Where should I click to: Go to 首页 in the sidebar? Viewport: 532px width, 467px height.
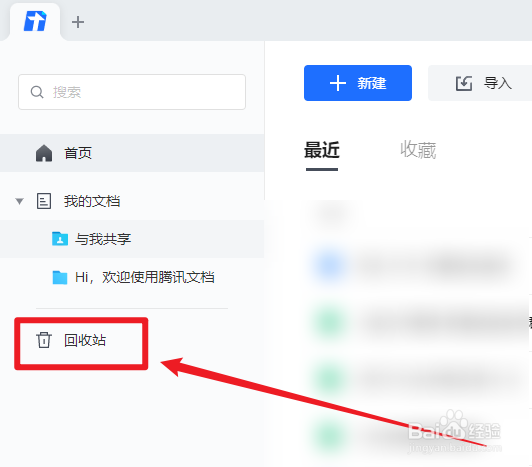click(132, 153)
